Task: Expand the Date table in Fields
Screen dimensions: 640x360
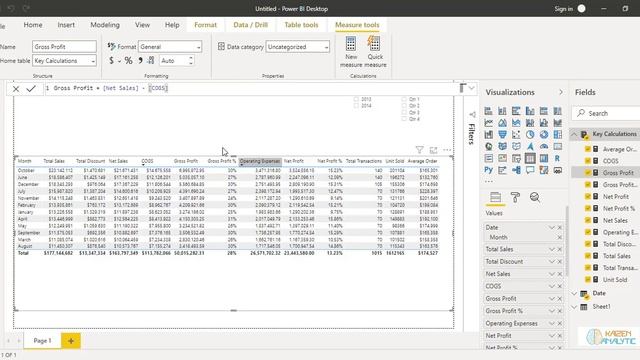Action: click(x=574, y=293)
